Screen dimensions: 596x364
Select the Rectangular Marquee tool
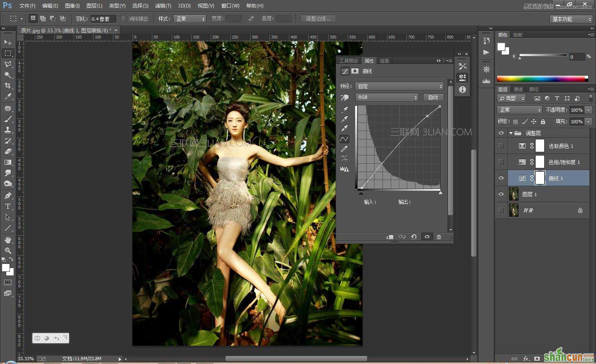click(8, 53)
